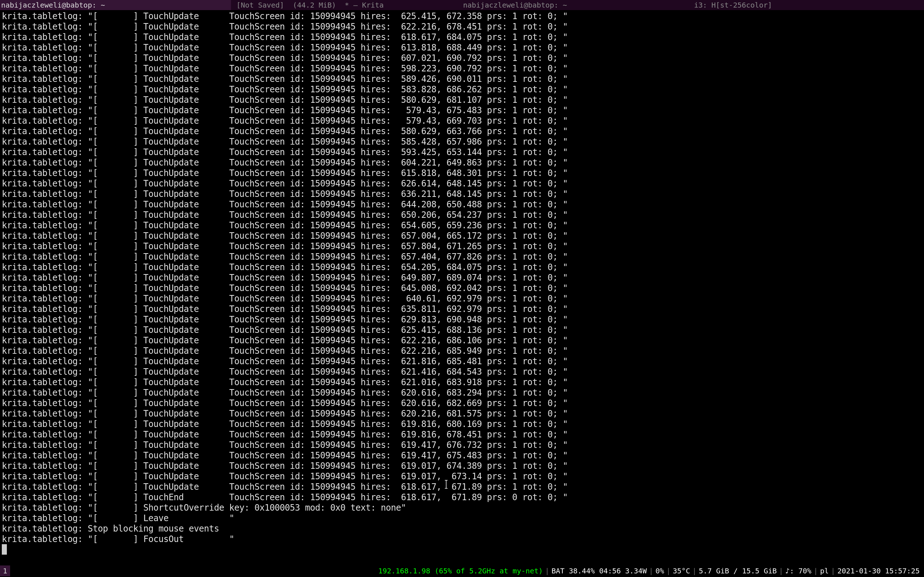Click the TouchEnd log line
Screen dimensions: 924x577
(163, 497)
